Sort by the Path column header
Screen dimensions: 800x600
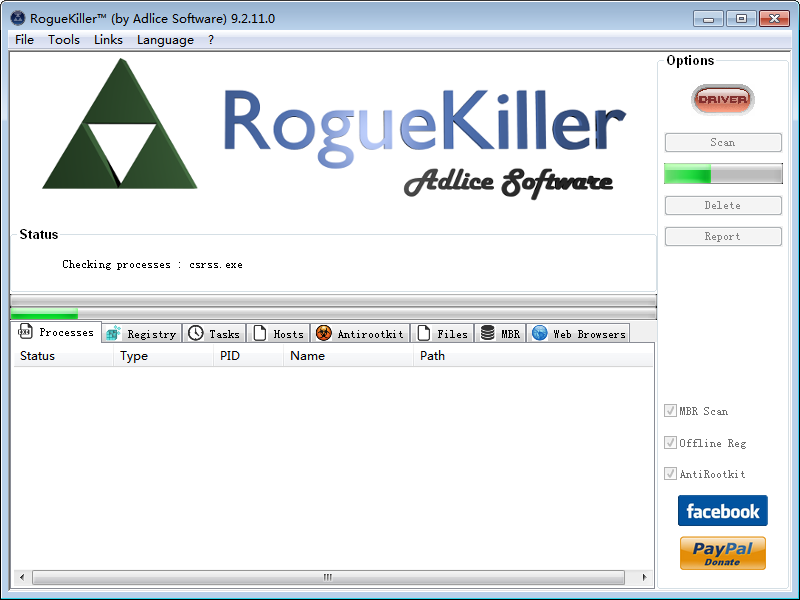533,356
